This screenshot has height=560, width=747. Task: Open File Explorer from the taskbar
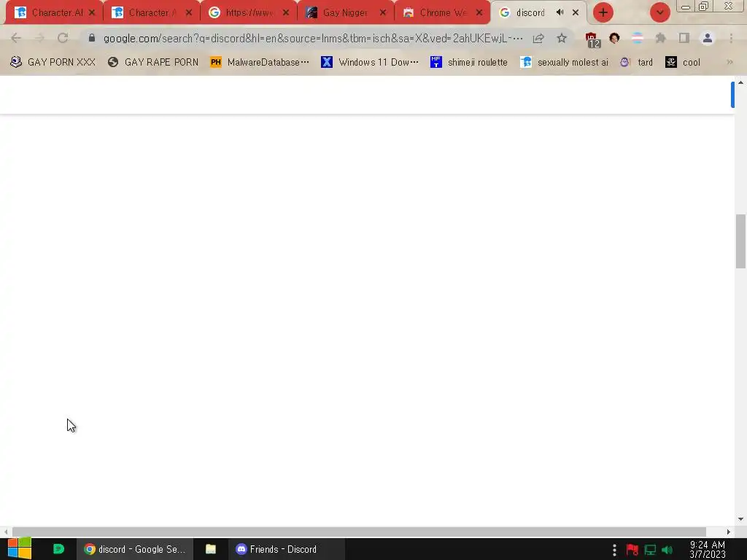(x=211, y=549)
